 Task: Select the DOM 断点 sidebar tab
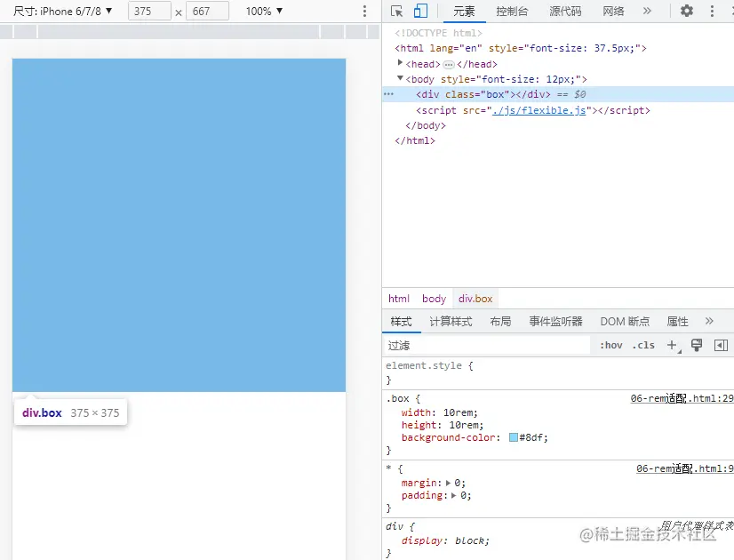click(x=625, y=321)
